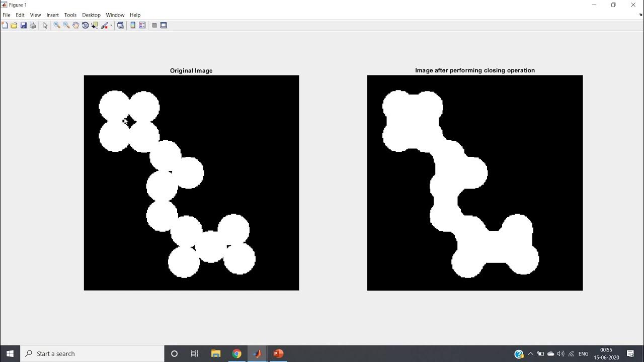This screenshot has height=362, width=644.
Task: Open the Windows Start menu
Action: pyautogui.click(x=10, y=353)
